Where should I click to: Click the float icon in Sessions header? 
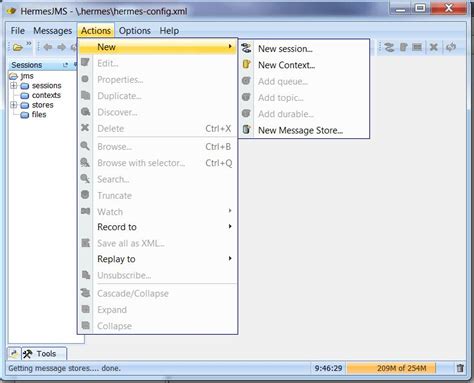click(65, 65)
